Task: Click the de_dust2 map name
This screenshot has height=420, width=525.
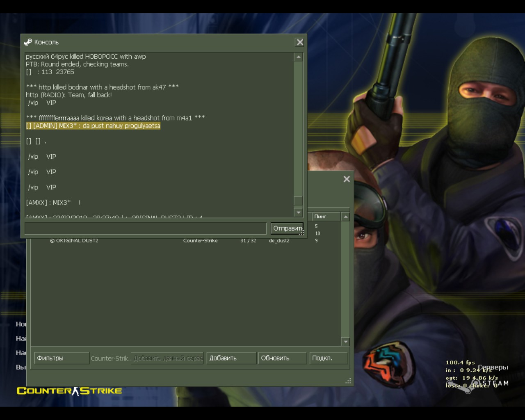Action: [279, 241]
